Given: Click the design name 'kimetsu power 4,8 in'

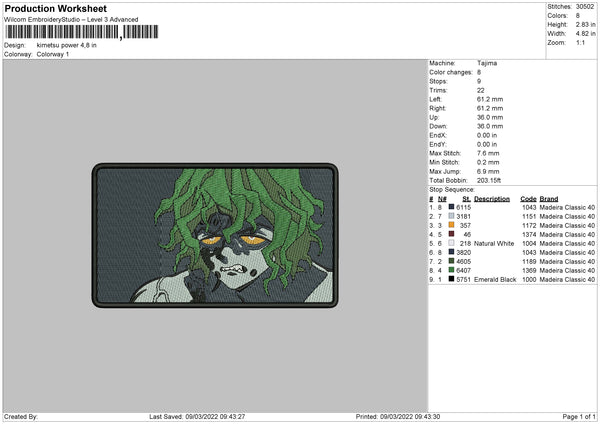Looking at the screenshot, I should [x=67, y=45].
